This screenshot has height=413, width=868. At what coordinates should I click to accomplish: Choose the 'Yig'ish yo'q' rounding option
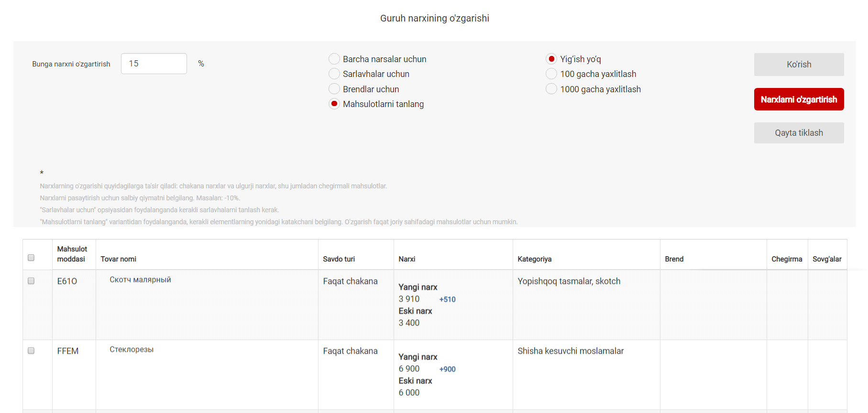tap(551, 59)
